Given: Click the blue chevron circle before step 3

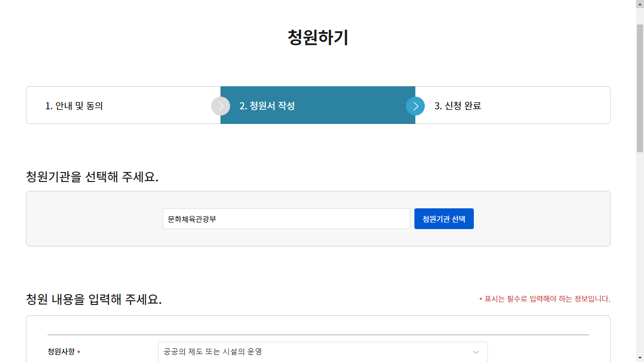Looking at the screenshot, I should [x=415, y=106].
